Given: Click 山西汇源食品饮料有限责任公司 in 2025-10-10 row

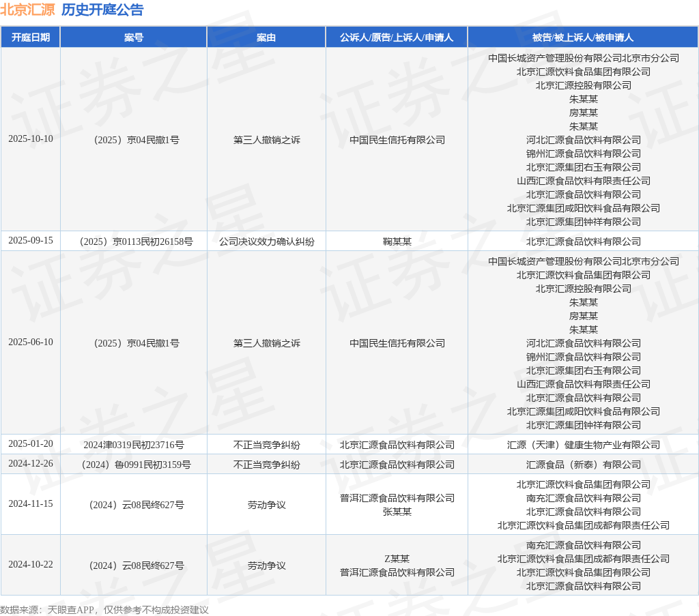Looking at the screenshot, I should (x=584, y=181).
